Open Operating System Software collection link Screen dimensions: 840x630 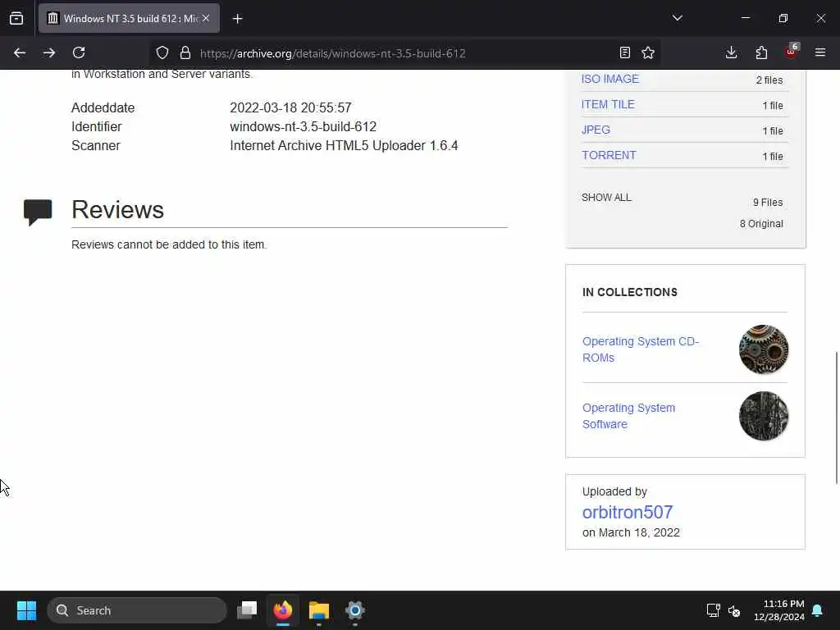click(x=629, y=416)
